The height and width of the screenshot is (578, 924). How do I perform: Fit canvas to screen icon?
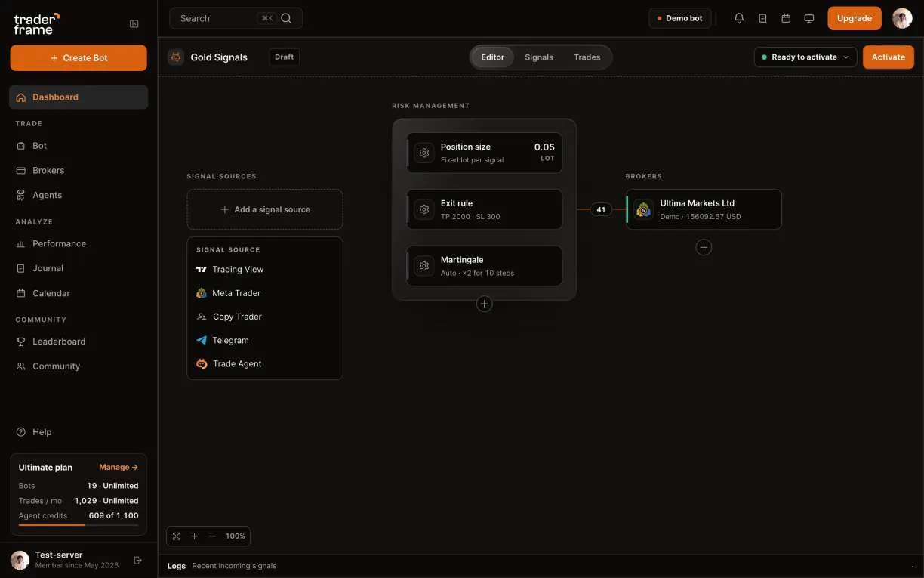click(x=177, y=536)
